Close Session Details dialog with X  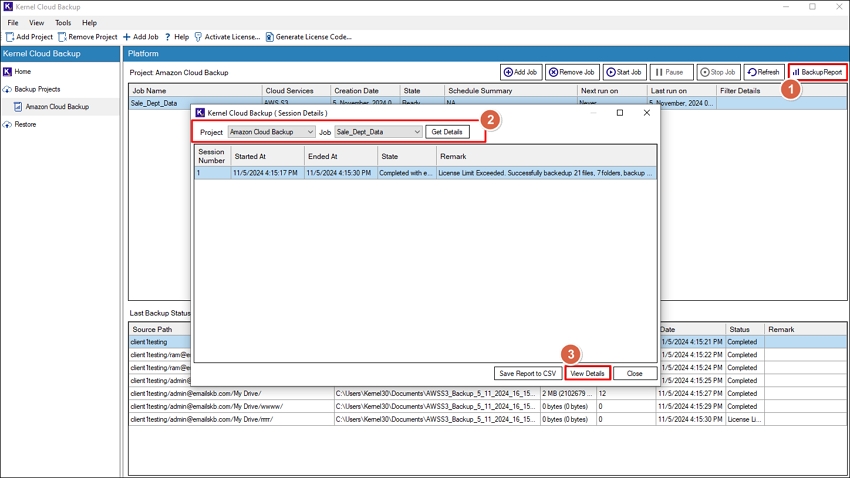point(647,113)
